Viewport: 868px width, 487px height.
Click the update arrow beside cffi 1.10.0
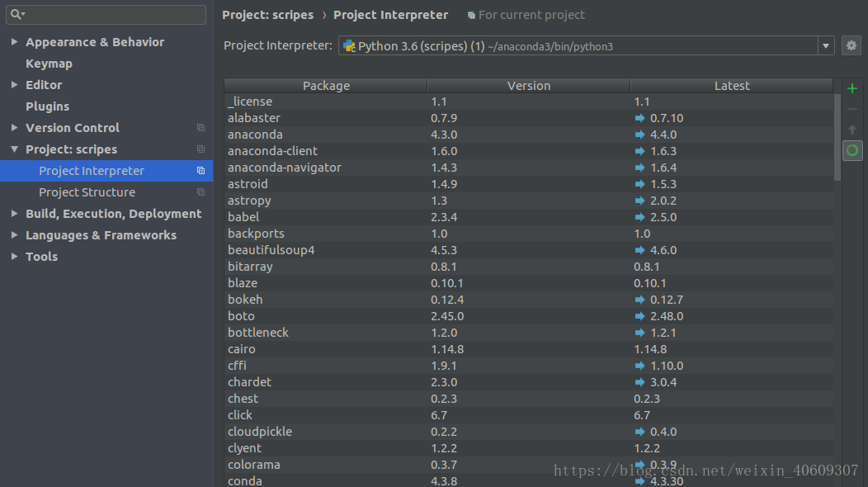640,366
